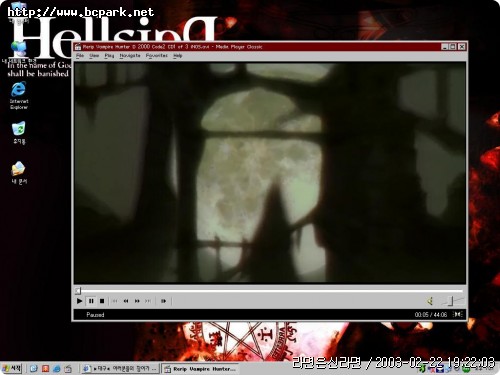Maximize the Media Player Classic window
Image resolution: width=500 pixels, height=375 pixels.
(453, 47)
